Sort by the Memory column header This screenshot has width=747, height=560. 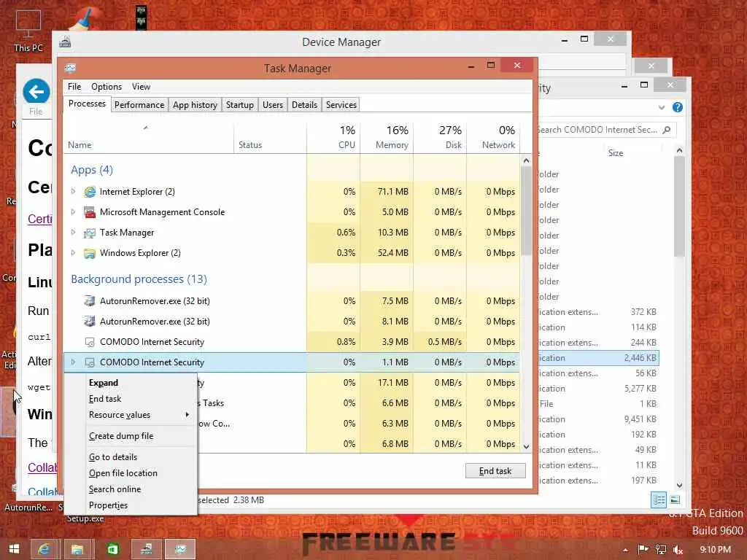click(387, 139)
